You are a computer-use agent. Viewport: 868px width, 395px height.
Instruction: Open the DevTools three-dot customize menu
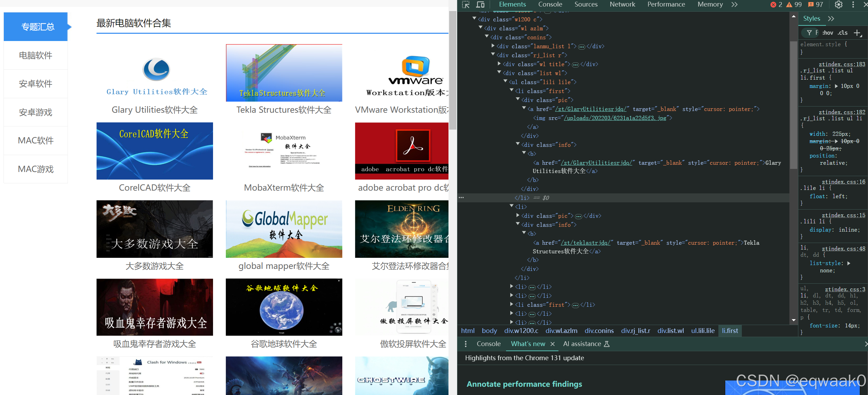coord(853,4)
